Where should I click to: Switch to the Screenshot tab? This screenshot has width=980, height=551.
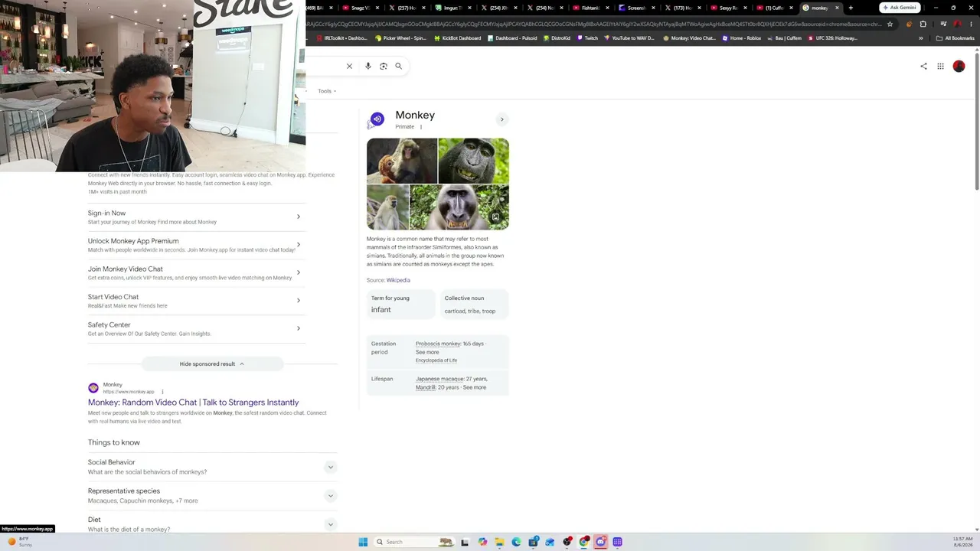click(x=636, y=8)
